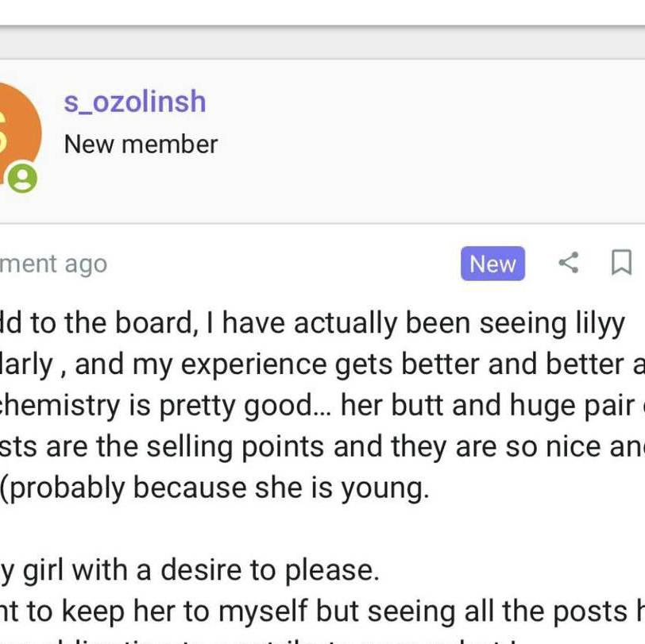Bookmark this post with the bookmark icon
Image resolution: width=645 pixels, height=644 pixels.
click(x=620, y=263)
